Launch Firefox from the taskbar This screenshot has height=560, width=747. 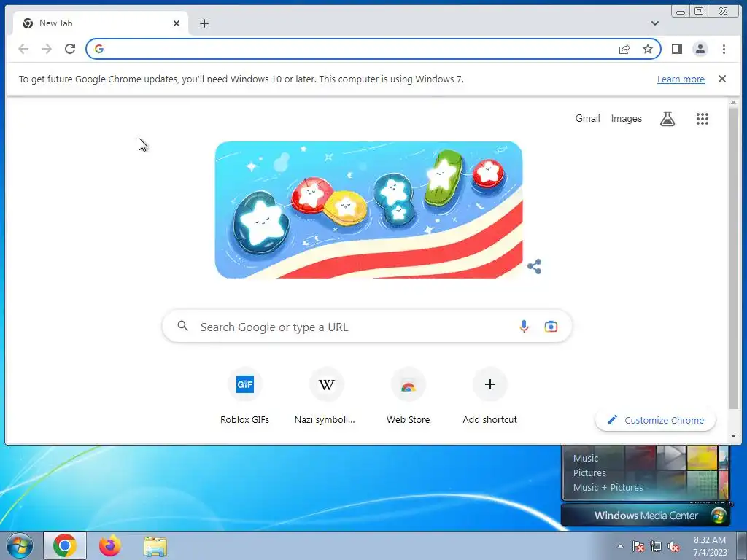coord(110,545)
